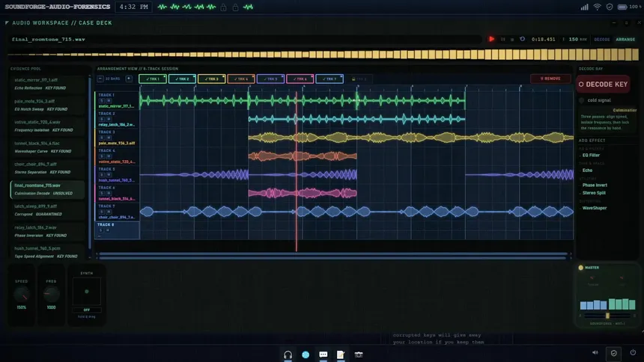
Task: Toggle the loop icon in transport bar
Action: point(522,40)
